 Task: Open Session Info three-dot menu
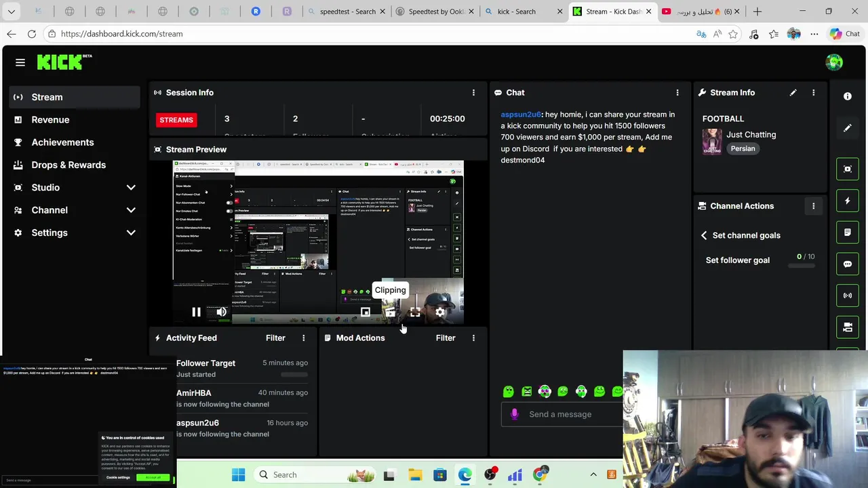[473, 92]
